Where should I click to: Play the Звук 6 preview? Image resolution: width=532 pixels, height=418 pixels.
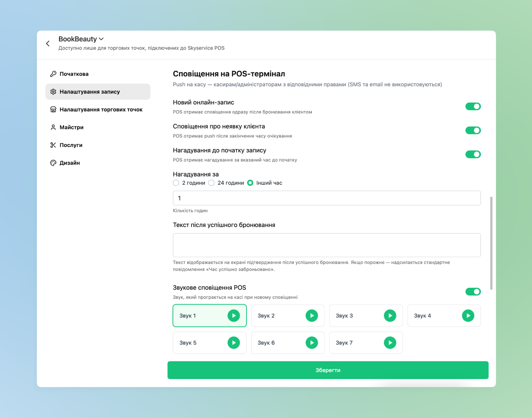tap(312, 343)
